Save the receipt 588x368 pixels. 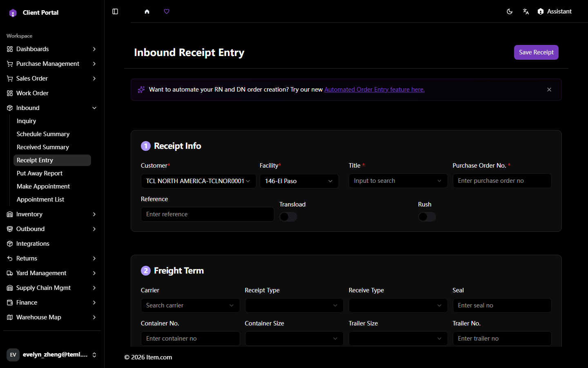pos(536,52)
